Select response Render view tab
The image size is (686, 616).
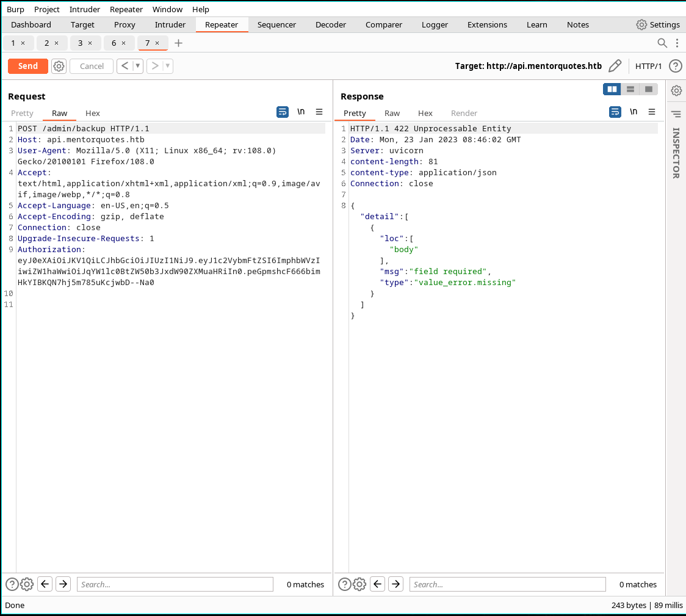[464, 114]
